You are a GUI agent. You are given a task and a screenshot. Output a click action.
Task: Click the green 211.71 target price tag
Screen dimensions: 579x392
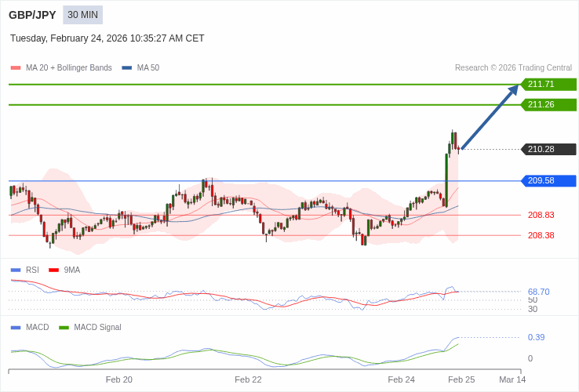548,85
